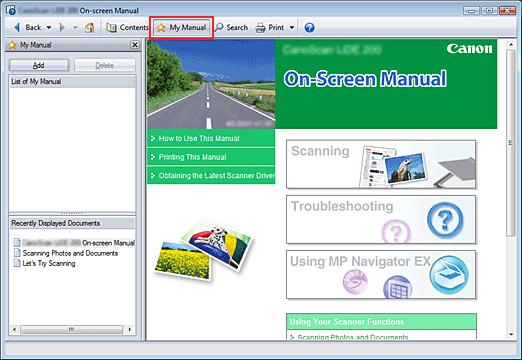Open Let's Try Scanning recent entry

tap(45, 263)
